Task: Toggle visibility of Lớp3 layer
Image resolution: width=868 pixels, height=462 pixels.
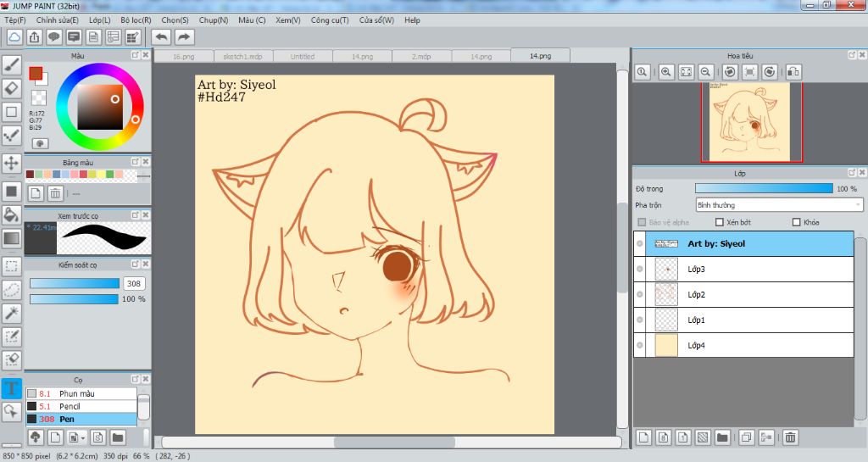Action: coord(640,269)
